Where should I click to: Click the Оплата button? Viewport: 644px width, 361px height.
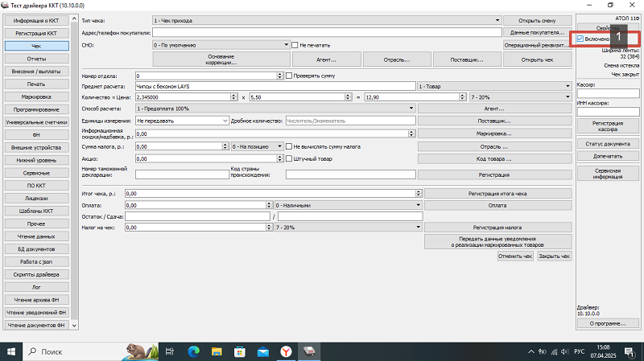pyautogui.click(x=497, y=205)
